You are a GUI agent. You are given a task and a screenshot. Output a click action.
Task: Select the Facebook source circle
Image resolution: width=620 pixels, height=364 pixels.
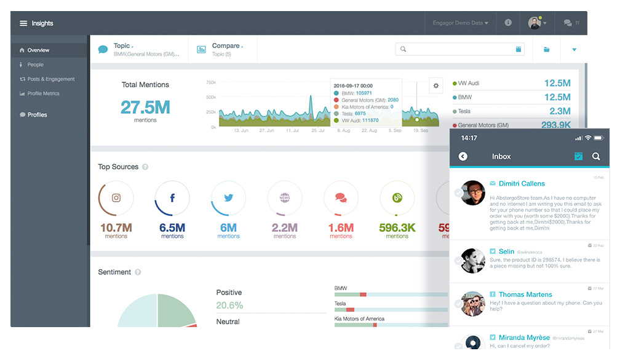click(x=172, y=198)
